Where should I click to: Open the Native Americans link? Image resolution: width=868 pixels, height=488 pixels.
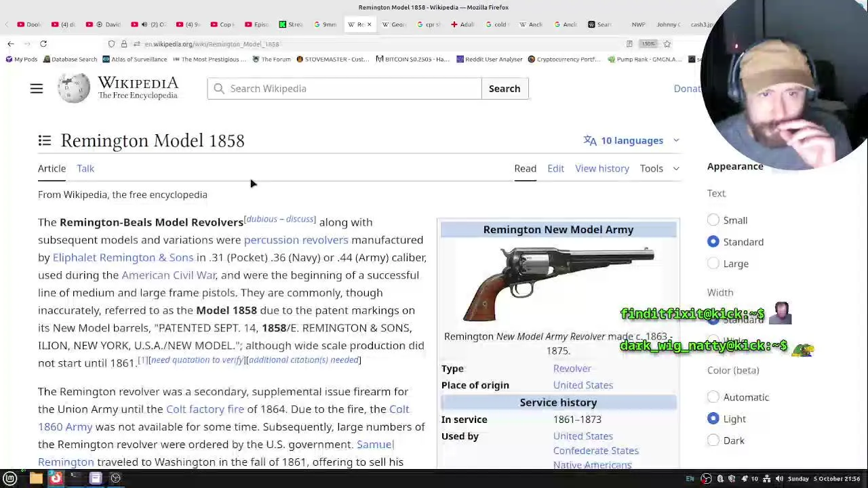(593, 465)
